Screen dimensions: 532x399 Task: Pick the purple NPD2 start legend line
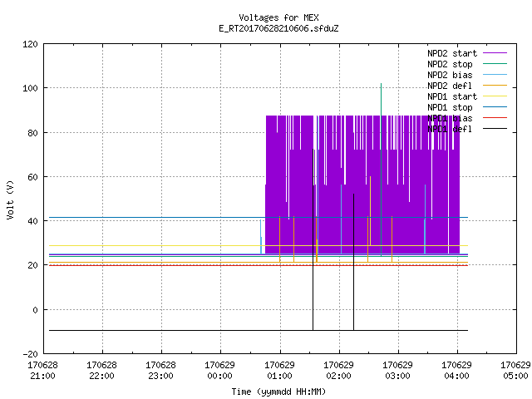495,53
